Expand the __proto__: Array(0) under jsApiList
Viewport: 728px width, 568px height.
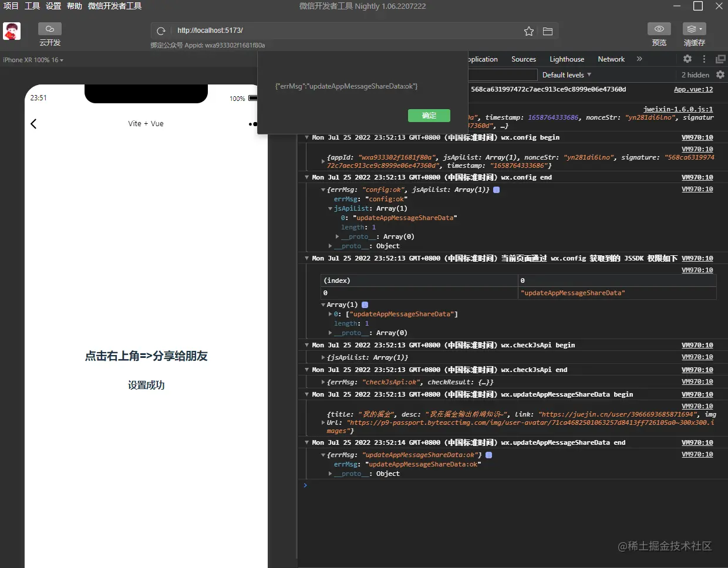(337, 236)
